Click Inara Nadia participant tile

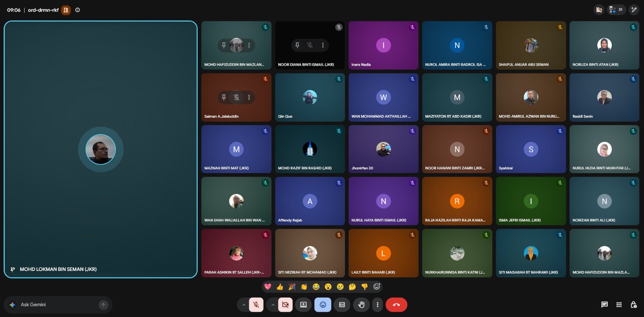(383, 45)
